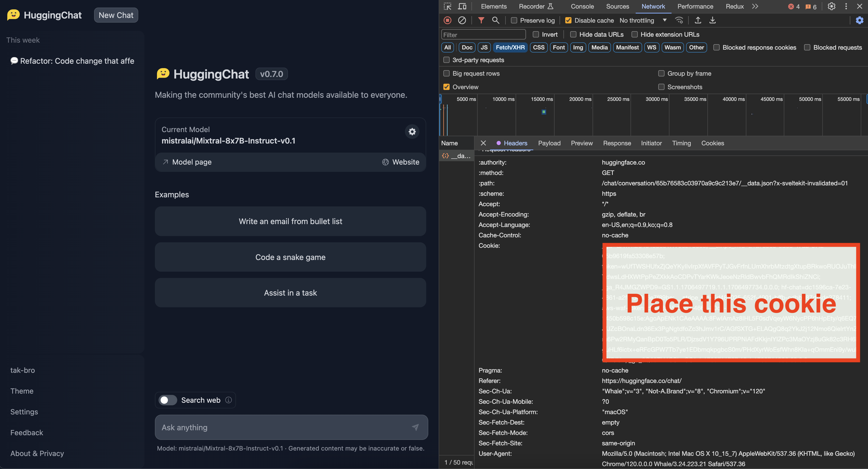The image size is (868, 469).
Task: Click the Fetch/XHR filter button
Action: point(510,47)
